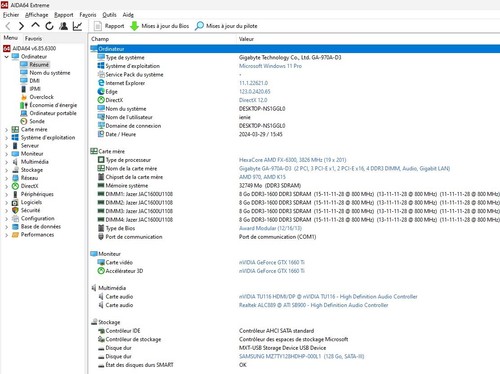The width and height of the screenshot is (500, 374).
Task: Expand the Stockage tree node
Action: click(x=6, y=170)
